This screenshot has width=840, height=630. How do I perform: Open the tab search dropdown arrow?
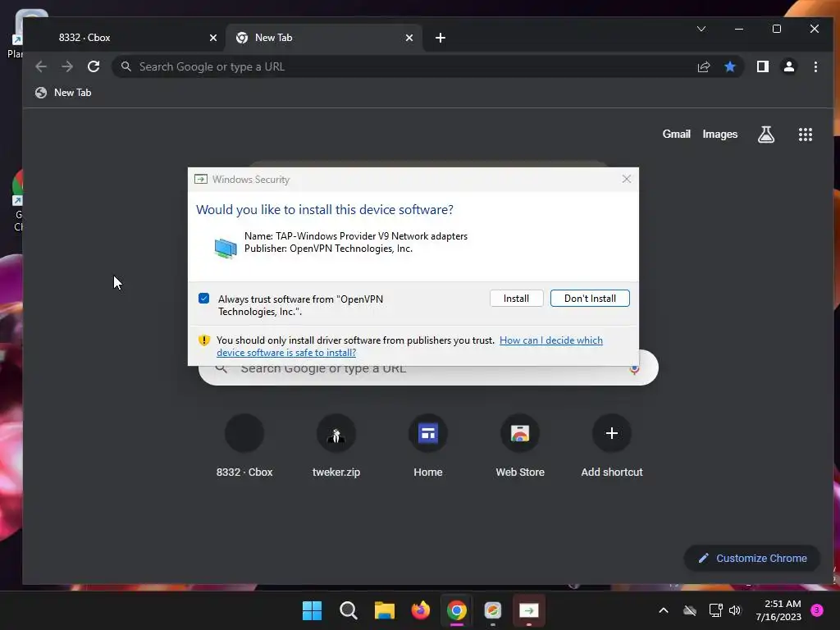701,29
